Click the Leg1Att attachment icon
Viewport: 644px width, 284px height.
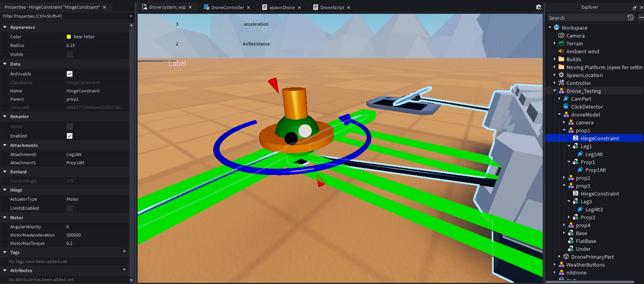(x=580, y=154)
